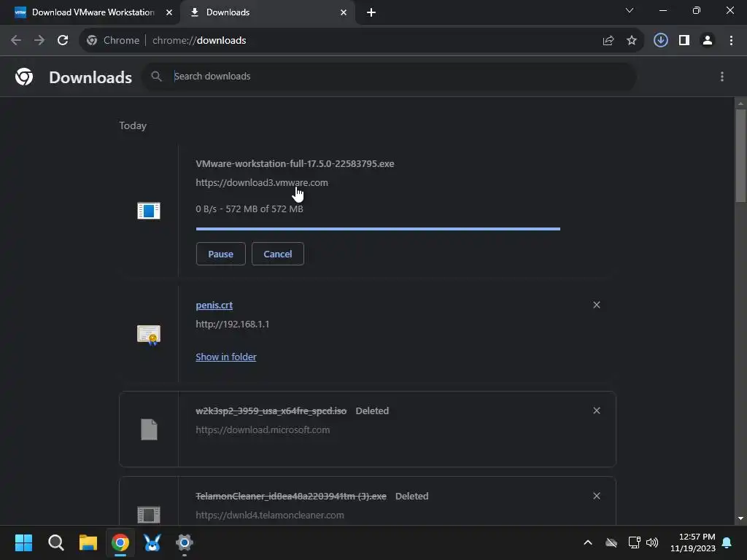Open network status tray icon
747x560 pixels.
pos(634,542)
